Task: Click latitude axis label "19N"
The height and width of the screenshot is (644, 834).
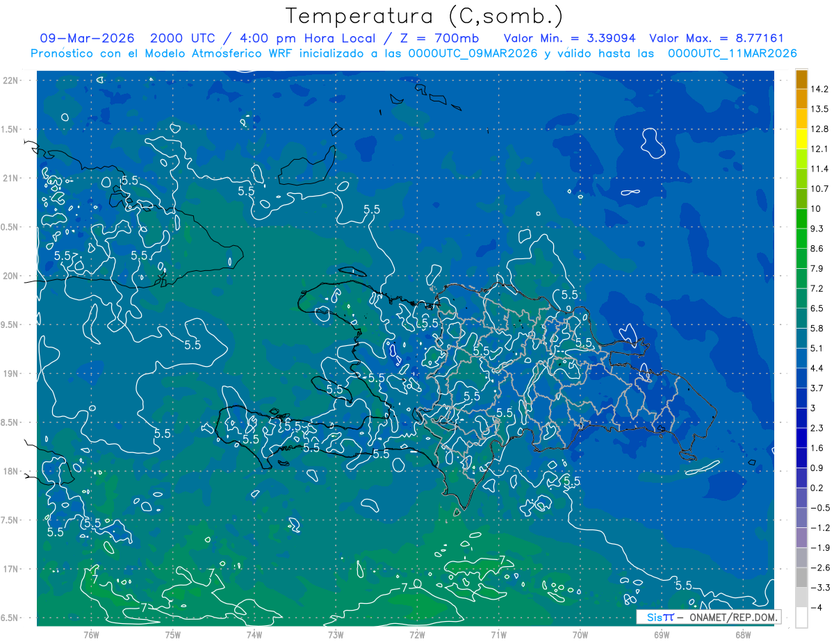Action: [x=10, y=374]
